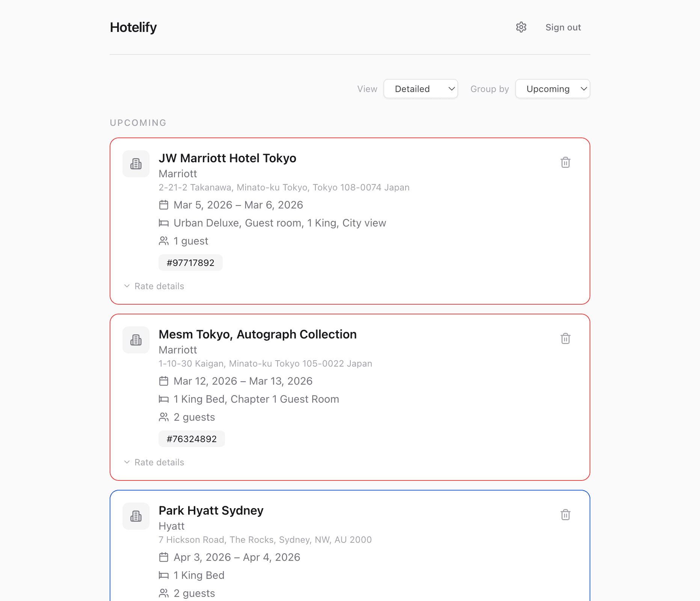The image size is (700, 601).
Task: Select confirmation number #97717892
Action: 190,263
